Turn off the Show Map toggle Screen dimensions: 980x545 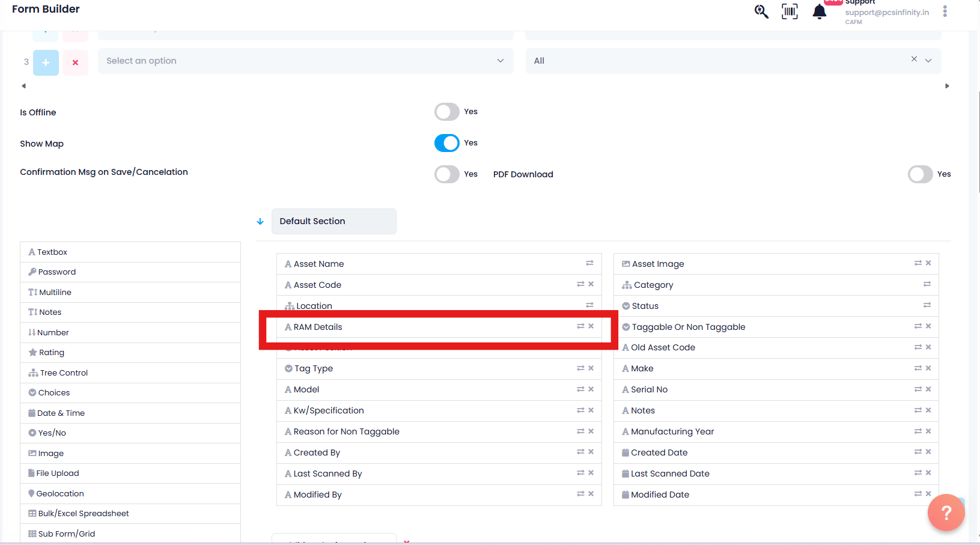coord(446,143)
